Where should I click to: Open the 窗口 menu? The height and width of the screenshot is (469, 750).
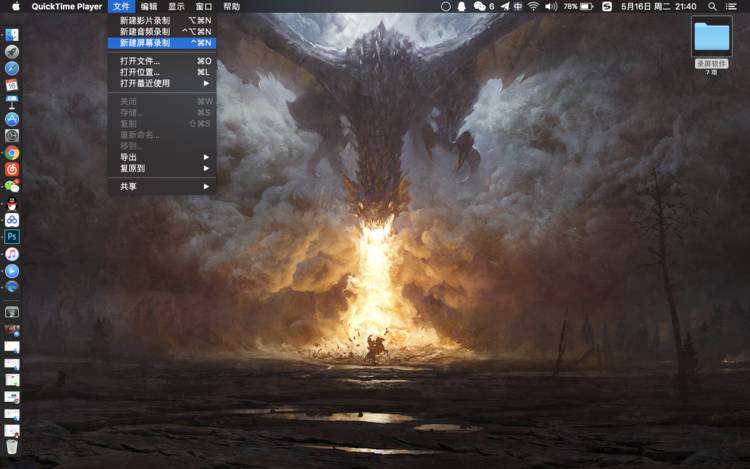pyautogui.click(x=204, y=7)
